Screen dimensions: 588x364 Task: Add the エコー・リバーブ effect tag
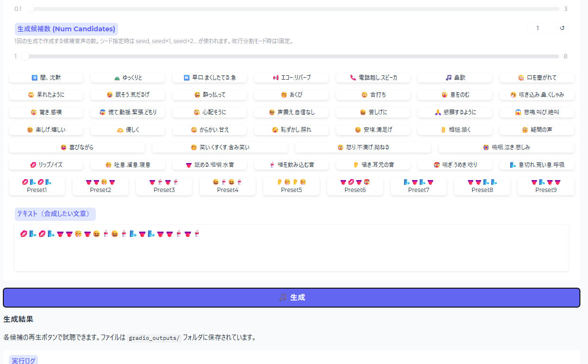[x=291, y=78]
